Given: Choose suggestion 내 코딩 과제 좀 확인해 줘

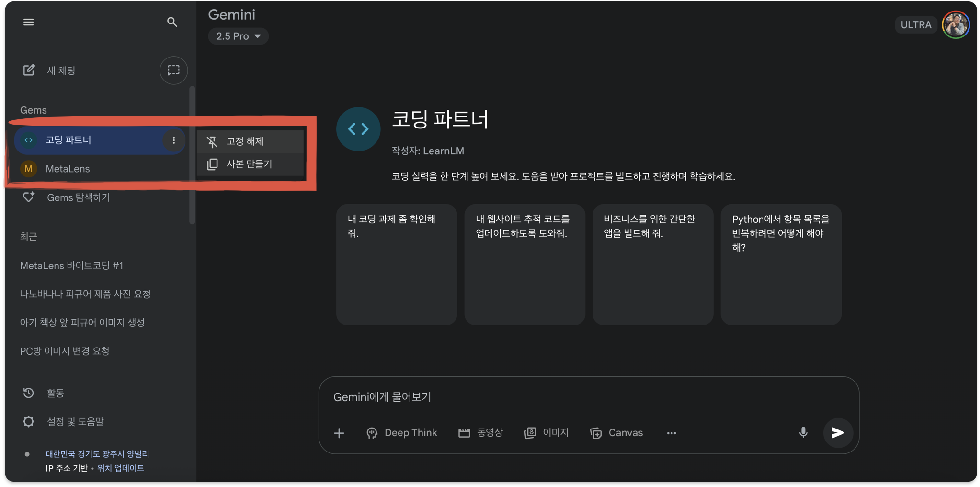Looking at the screenshot, I should pos(397,265).
